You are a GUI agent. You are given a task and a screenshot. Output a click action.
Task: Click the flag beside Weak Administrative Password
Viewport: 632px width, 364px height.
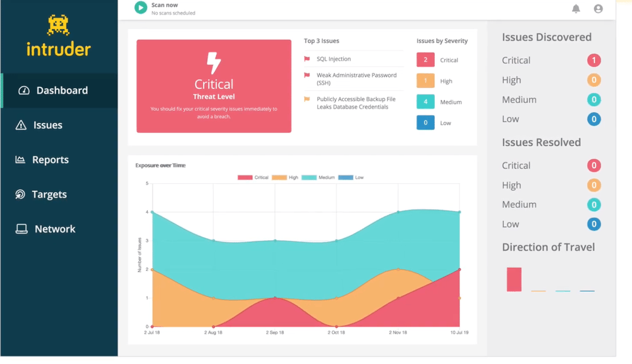[x=307, y=75]
